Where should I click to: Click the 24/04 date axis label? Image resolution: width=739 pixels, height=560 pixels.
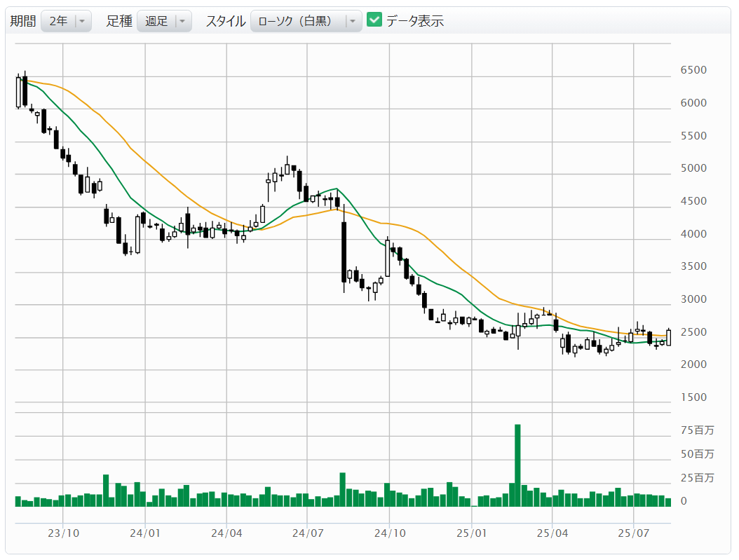coord(226,533)
